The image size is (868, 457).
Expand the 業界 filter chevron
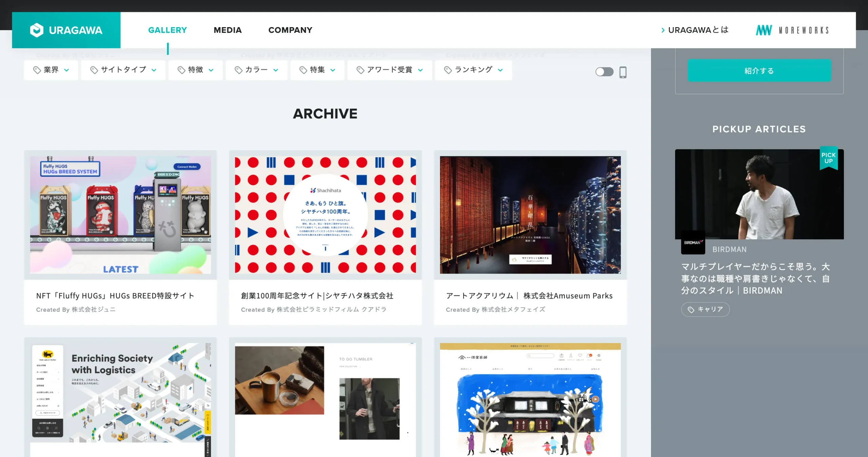pyautogui.click(x=66, y=70)
